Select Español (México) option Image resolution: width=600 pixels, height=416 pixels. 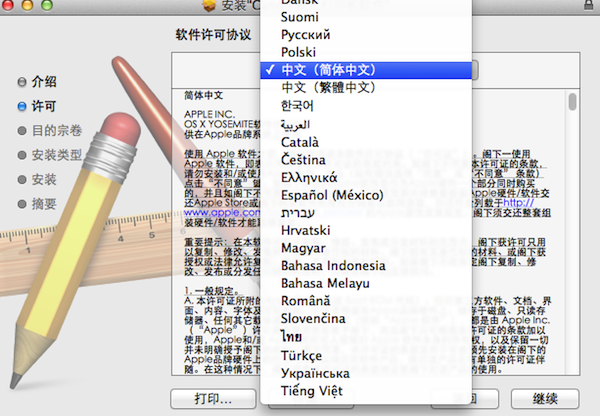[365, 195]
